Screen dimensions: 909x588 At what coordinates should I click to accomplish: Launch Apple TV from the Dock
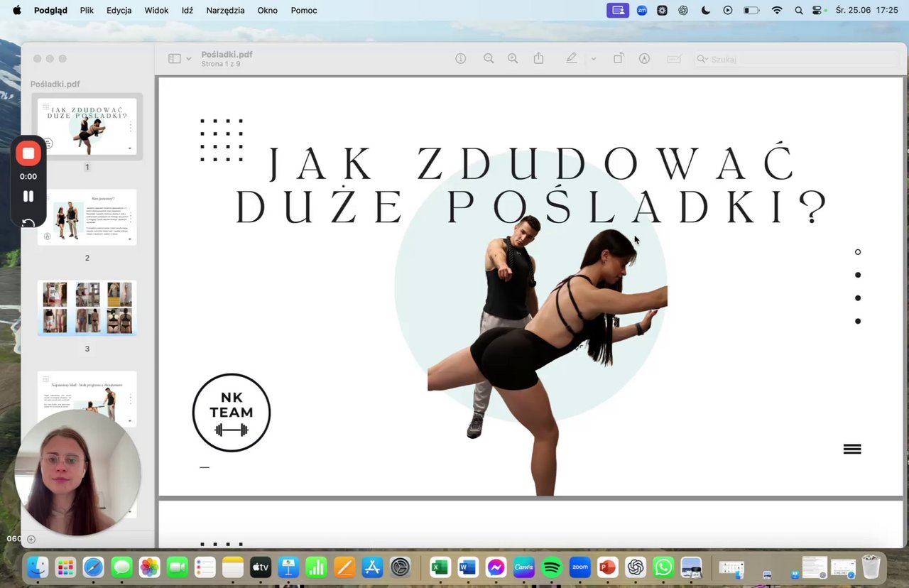[261, 567]
